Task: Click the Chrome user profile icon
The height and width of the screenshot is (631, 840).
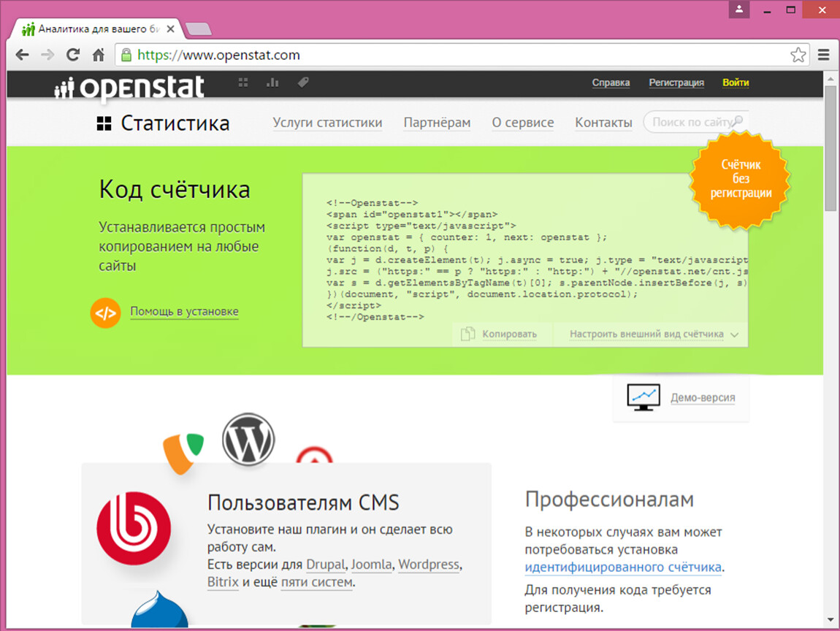Action: [x=738, y=9]
